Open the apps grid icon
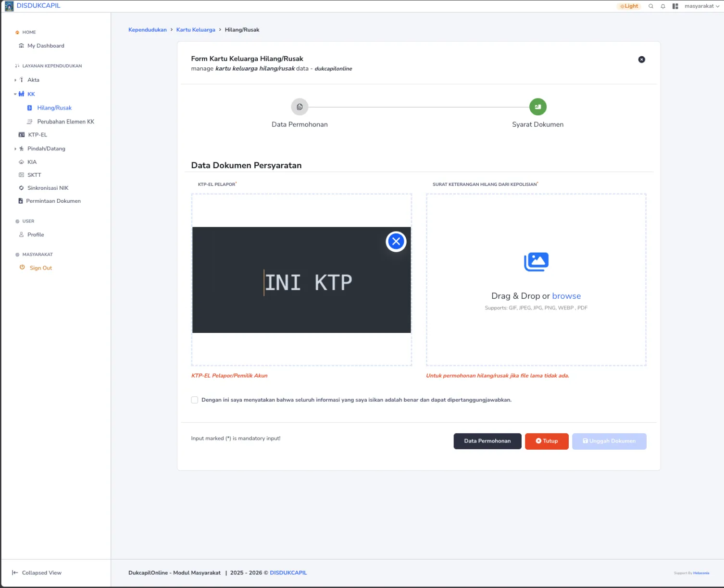This screenshot has height=588, width=724. pyautogui.click(x=675, y=6)
